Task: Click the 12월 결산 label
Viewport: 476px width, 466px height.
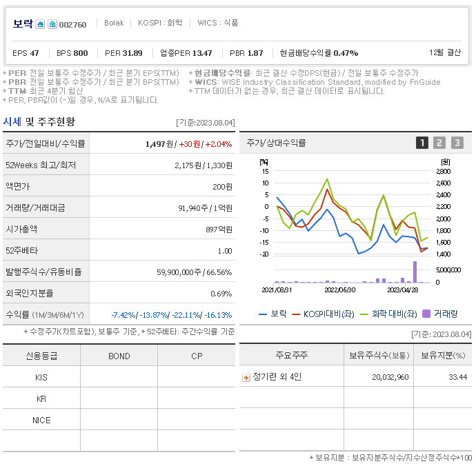Action: tap(445, 52)
